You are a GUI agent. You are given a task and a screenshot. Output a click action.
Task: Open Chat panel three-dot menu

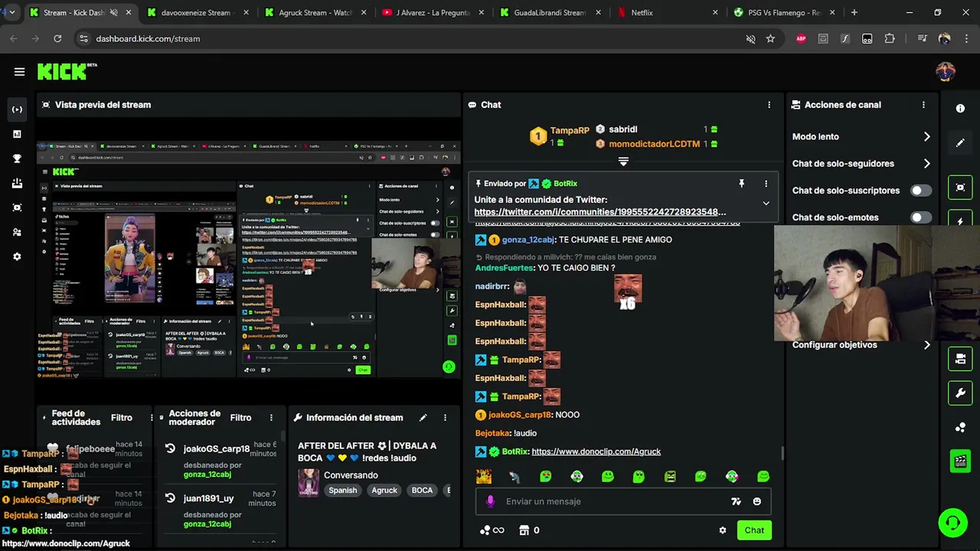point(769,105)
